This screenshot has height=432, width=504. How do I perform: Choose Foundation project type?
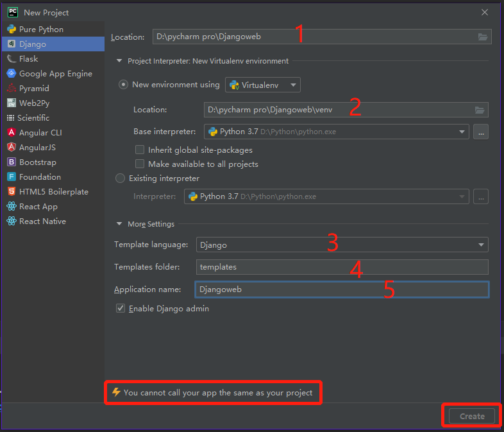53,177
